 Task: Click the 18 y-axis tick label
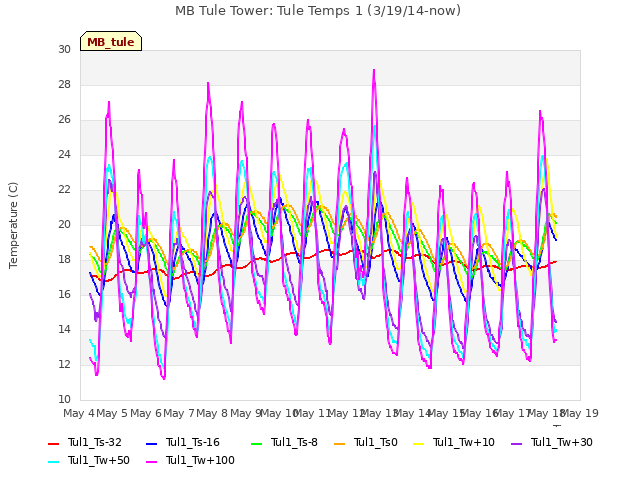(64, 260)
